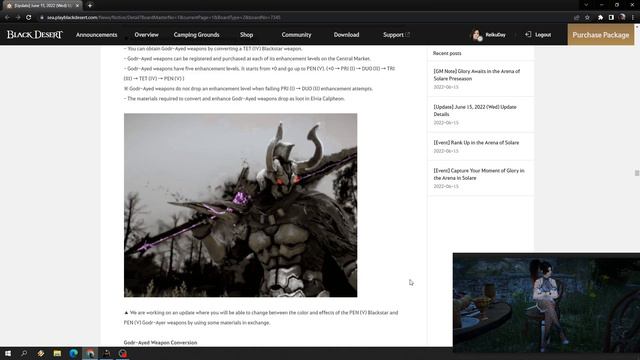Open the tab search chevron
The image size is (640, 360).
coord(586,5)
